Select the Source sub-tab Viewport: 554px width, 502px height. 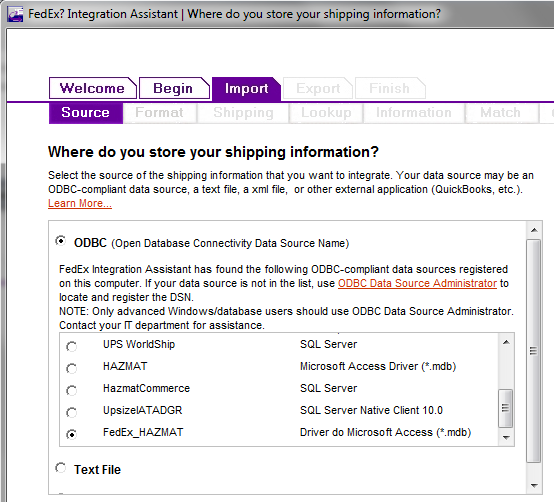(x=86, y=113)
